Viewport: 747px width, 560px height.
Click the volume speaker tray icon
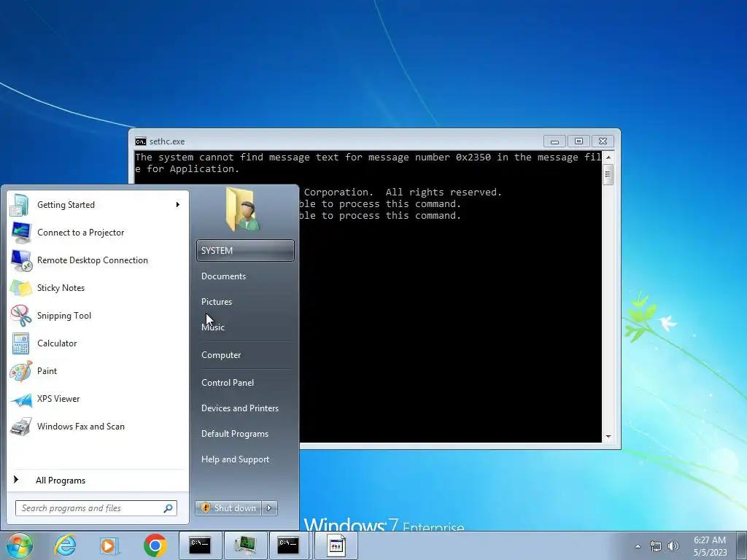(x=673, y=546)
